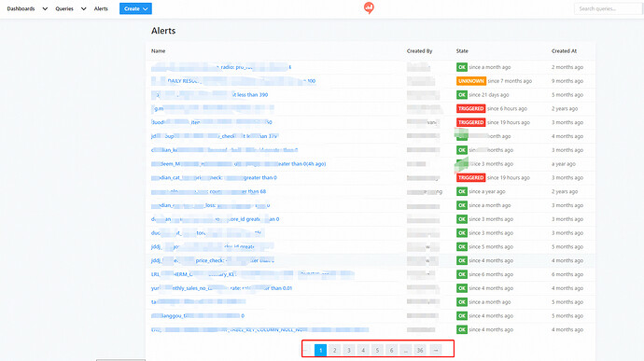Click the OK badge since 5 months ago
The width and height of the screenshot is (644, 361).
click(462, 247)
